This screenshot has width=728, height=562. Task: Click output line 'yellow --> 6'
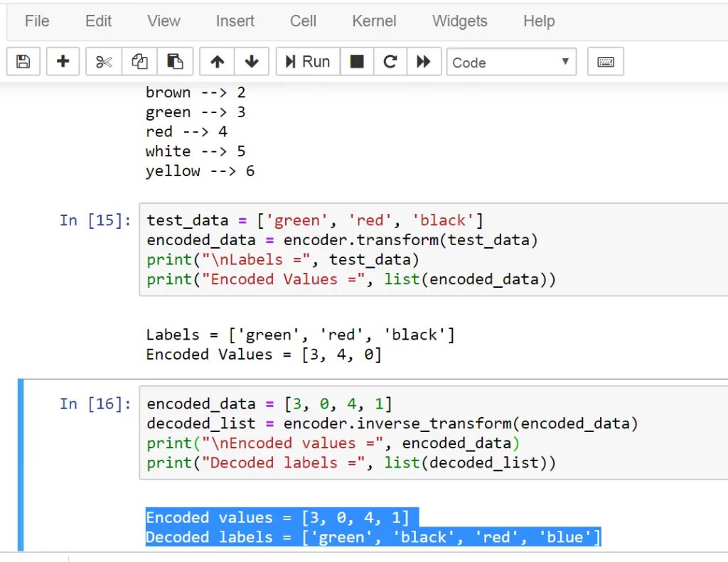tap(200, 171)
